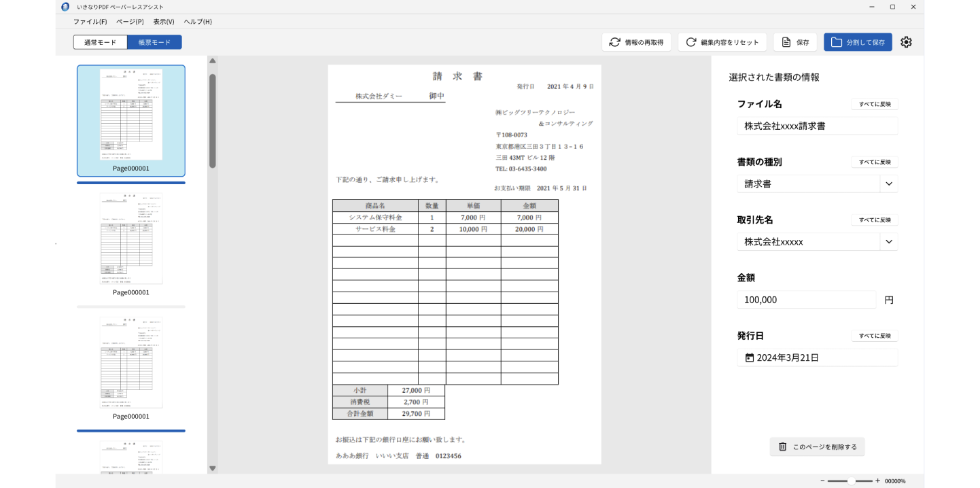
Task: Select the second Page000001 thumbnail
Action: point(130,237)
